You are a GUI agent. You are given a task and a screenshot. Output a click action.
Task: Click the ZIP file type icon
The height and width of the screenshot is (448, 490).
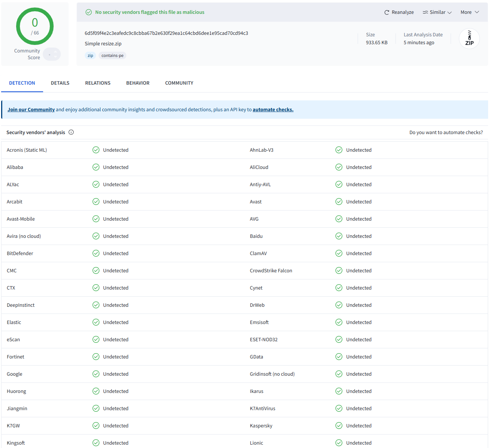click(469, 39)
